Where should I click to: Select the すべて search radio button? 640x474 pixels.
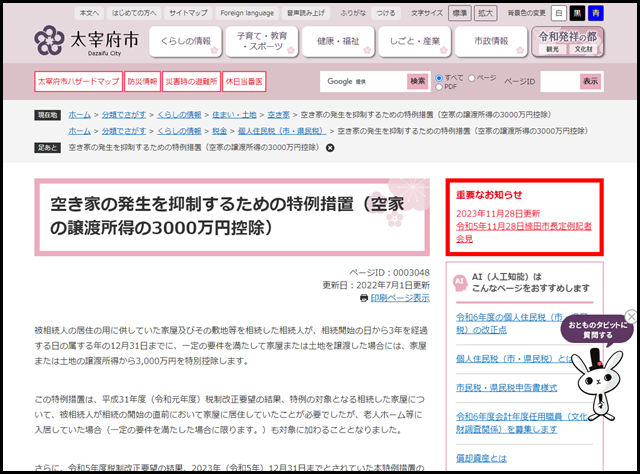tap(439, 78)
